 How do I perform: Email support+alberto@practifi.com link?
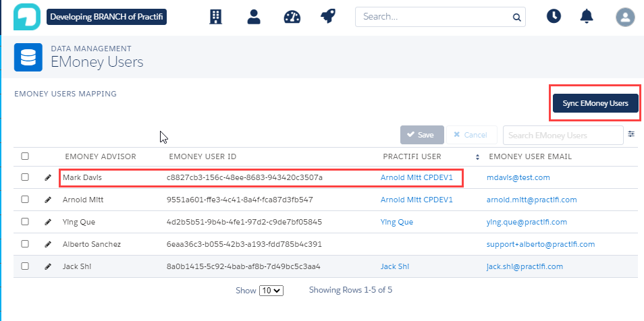[541, 244]
